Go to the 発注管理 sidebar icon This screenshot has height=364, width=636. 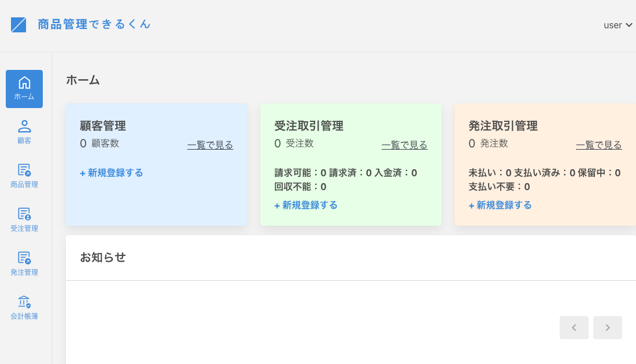(x=24, y=258)
